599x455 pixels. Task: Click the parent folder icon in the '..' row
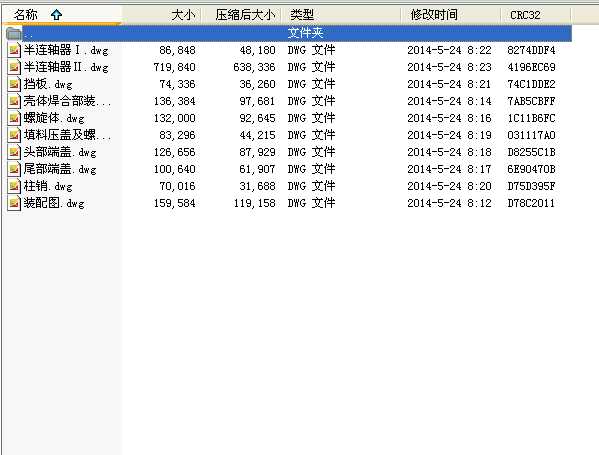(x=14, y=34)
